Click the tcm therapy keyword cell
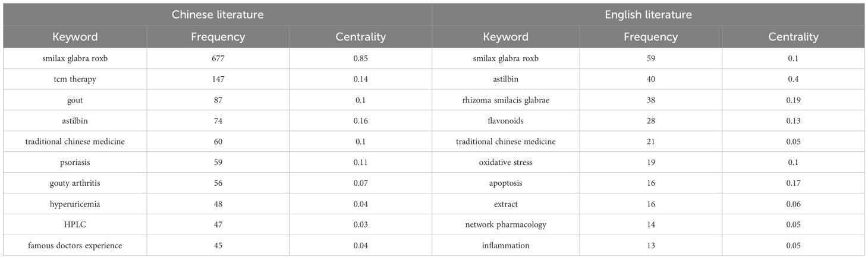The image size is (868, 259). 75,79
